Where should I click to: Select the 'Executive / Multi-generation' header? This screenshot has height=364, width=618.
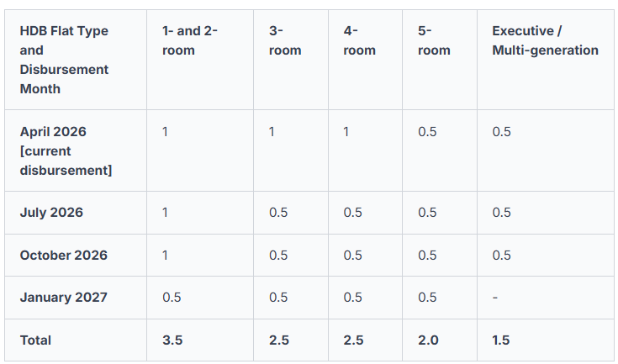pos(545,40)
